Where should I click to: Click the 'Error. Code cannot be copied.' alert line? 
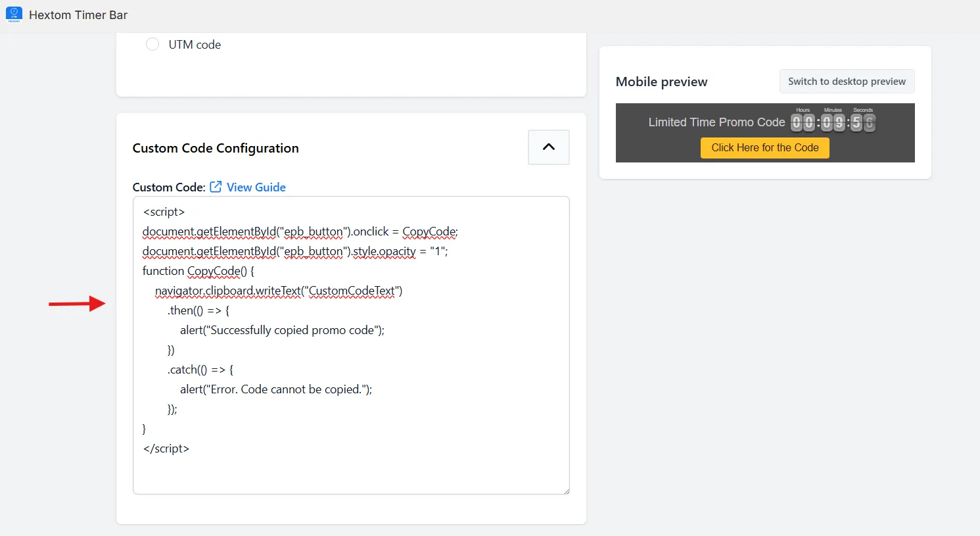(x=276, y=389)
